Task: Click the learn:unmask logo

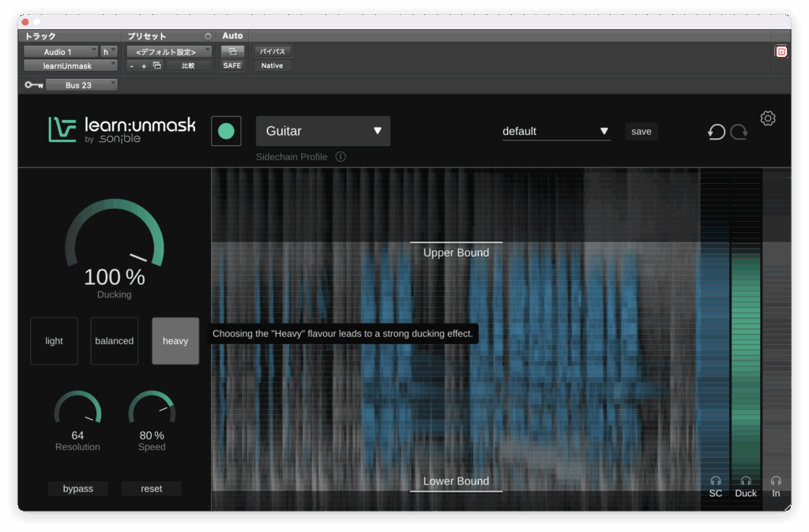Action: point(122,129)
